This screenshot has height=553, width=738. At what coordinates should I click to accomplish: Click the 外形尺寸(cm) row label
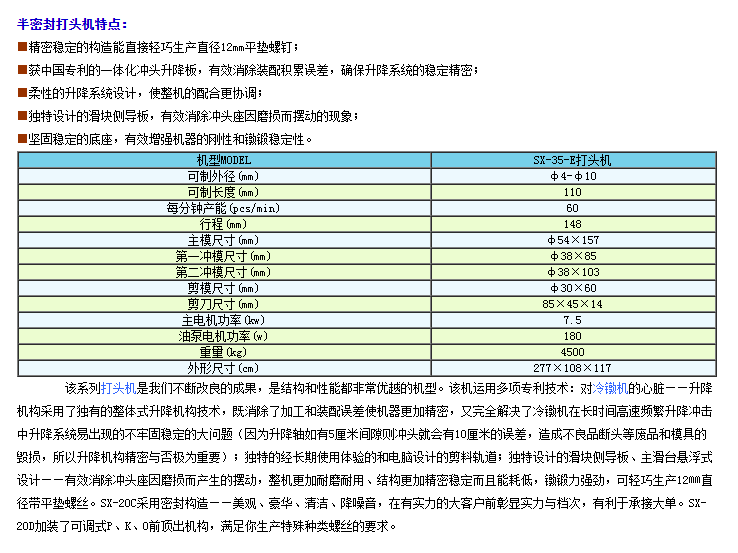click(224, 369)
